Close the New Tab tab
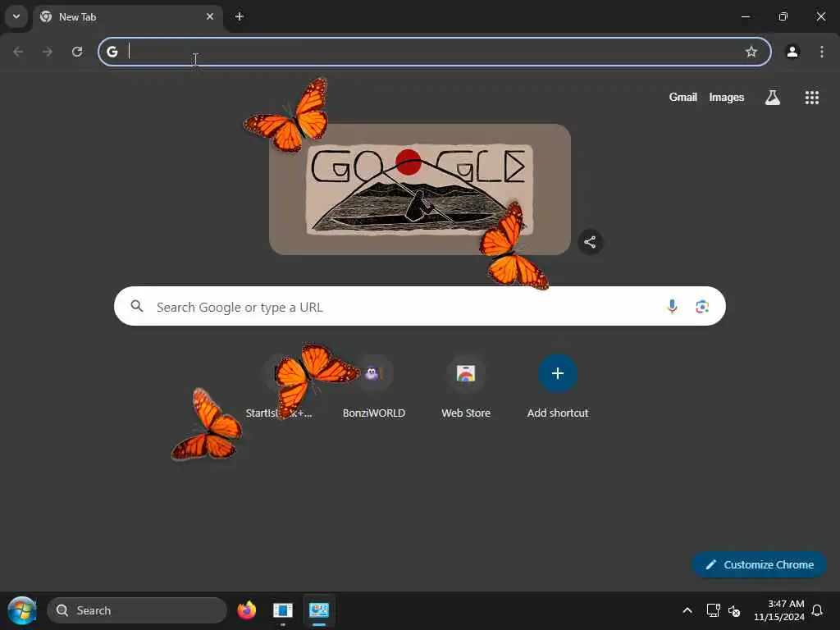 [x=210, y=16]
